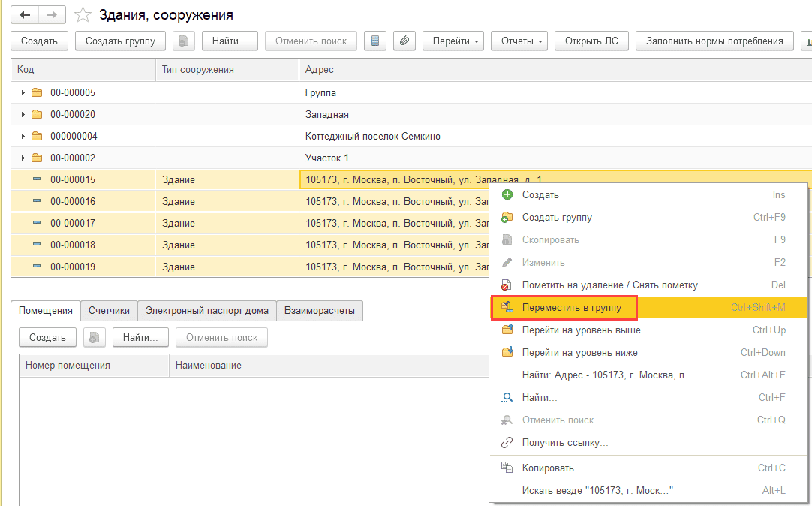812x506 pixels.
Task: Select Переместить в группу from context menu
Action: click(572, 307)
